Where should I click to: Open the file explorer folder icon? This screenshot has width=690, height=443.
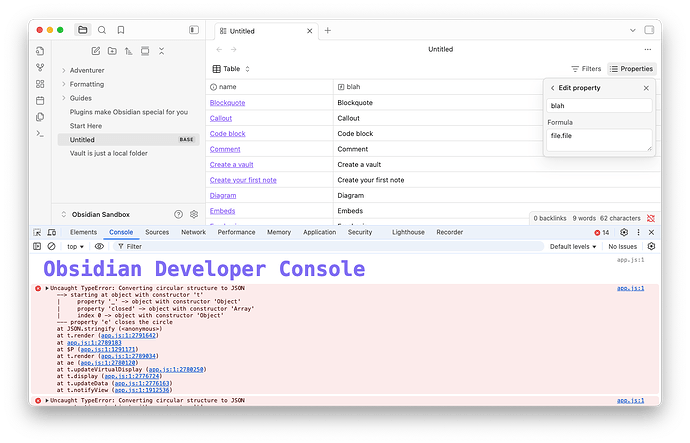(x=82, y=30)
